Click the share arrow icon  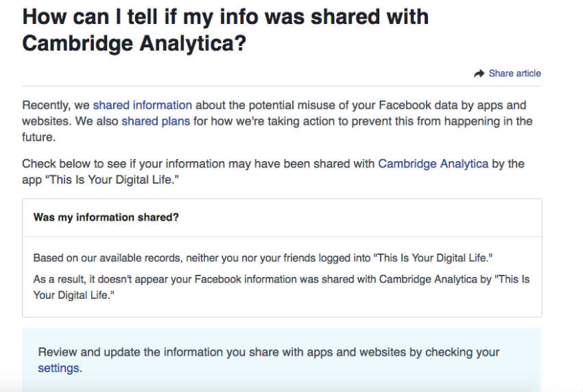[x=479, y=73]
